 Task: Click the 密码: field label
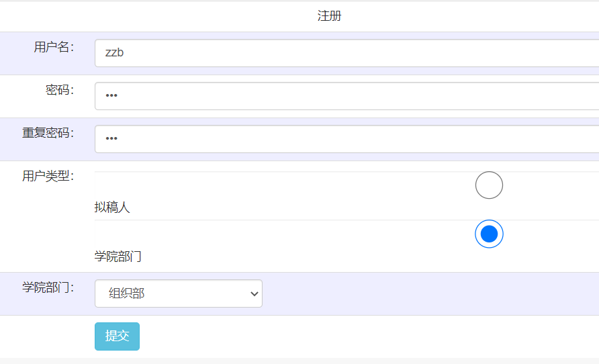60,90
